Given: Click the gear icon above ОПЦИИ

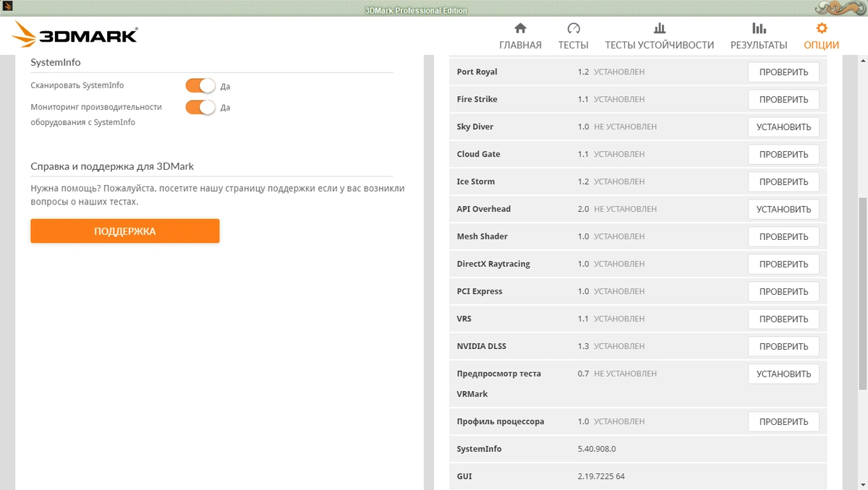Looking at the screenshot, I should (x=822, y=28).
